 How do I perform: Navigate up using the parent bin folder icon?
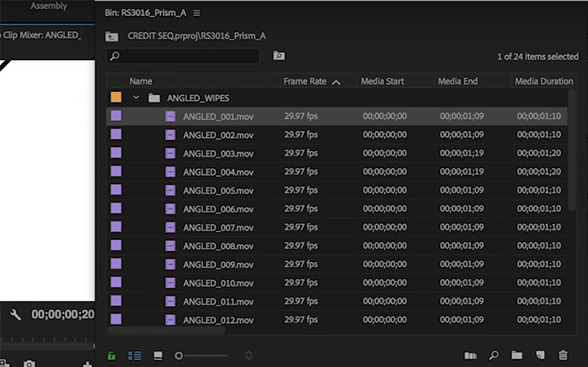coord(112,36)
